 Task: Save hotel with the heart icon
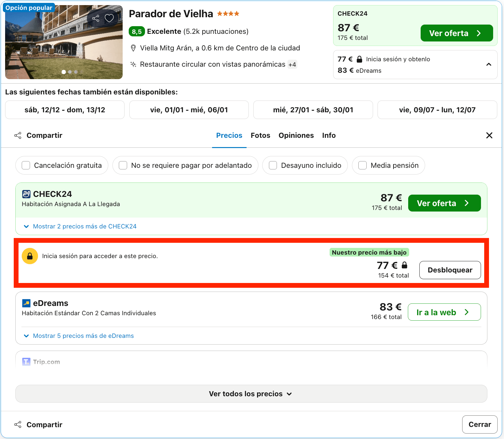pos(109,18)
